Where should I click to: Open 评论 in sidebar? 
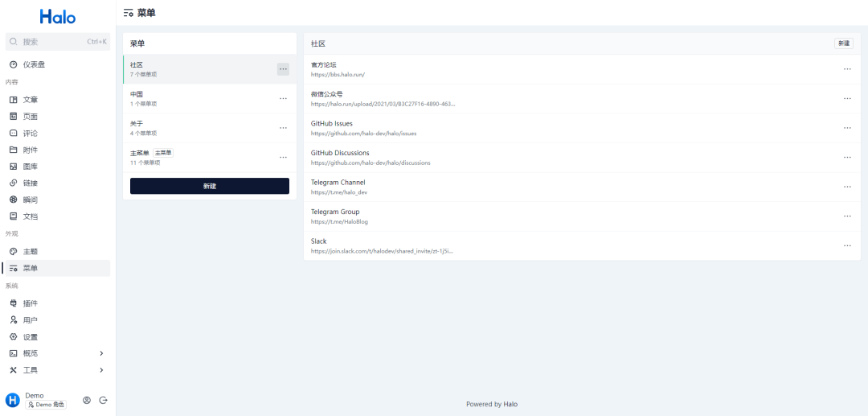[x=58, y=133]
